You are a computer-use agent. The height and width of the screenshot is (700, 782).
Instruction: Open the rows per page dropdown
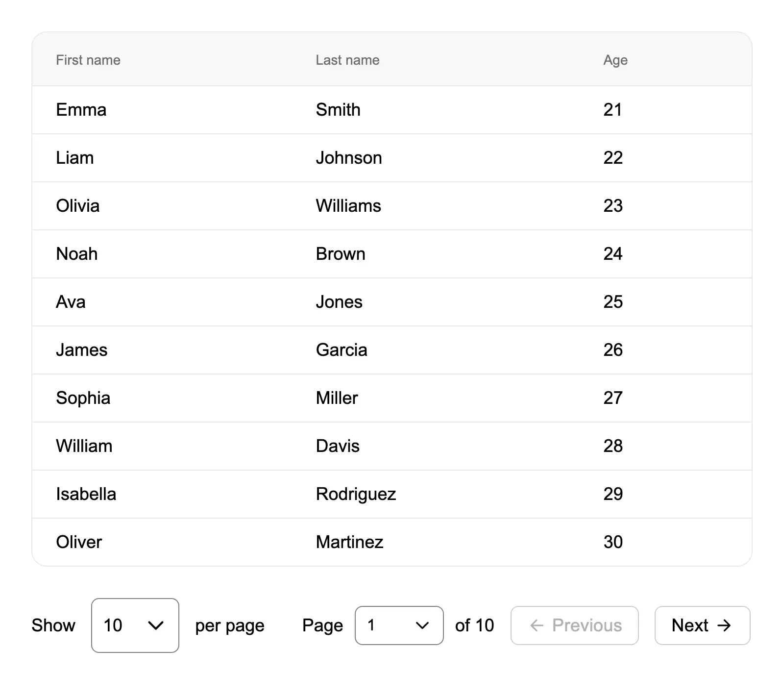[135, 625]
